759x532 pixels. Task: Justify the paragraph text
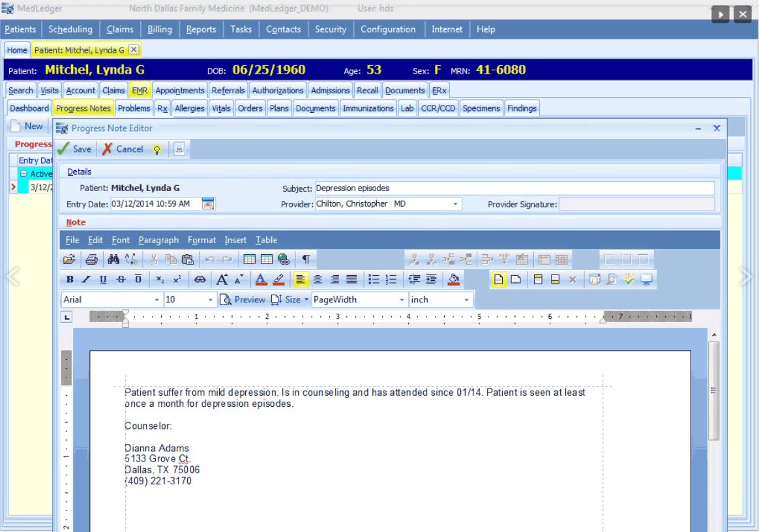(x=352, y=279)
